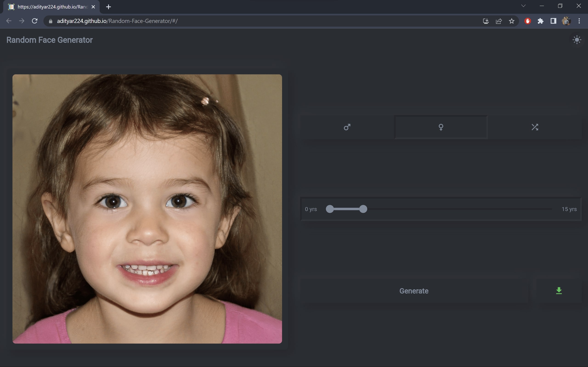Click the maximum age slider handle
588x367 pixels.
[x=363, y=209]
